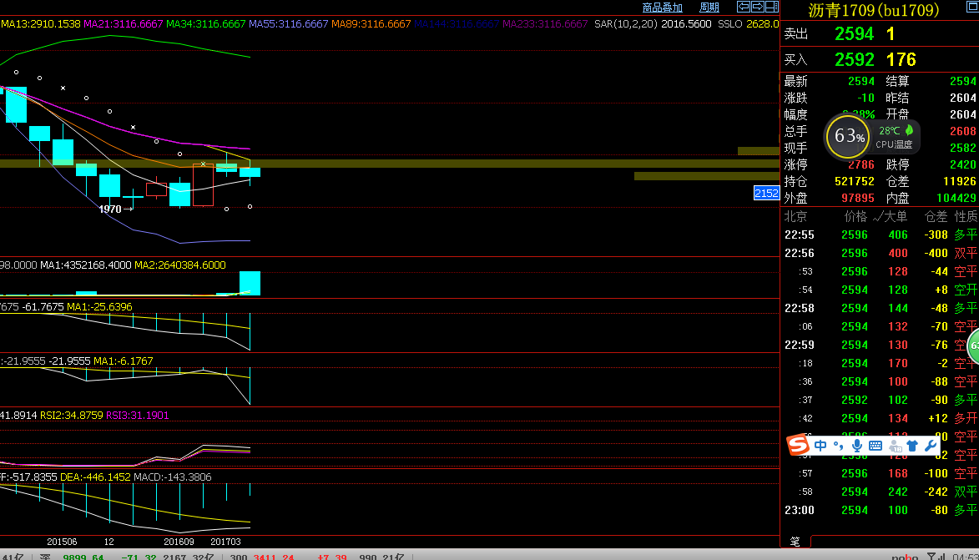Click the MA233:3116.6667 indicator label
This screenshot has width=979, height=560.
(x=545, y=23)
